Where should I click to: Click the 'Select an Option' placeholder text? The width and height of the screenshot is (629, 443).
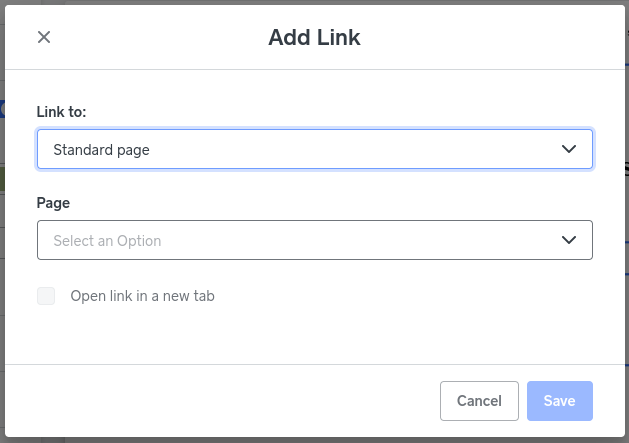click(x=107, y=240)
